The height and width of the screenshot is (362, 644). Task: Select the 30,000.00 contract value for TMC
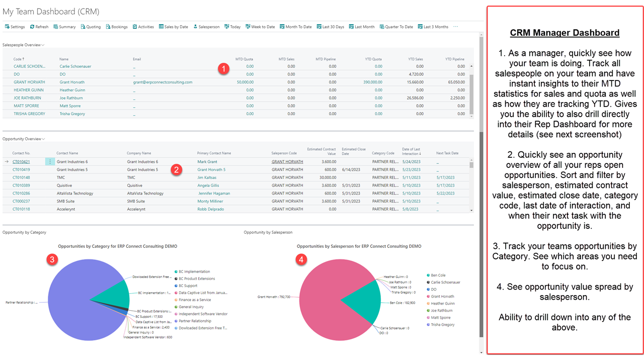(x=328, y=177)
